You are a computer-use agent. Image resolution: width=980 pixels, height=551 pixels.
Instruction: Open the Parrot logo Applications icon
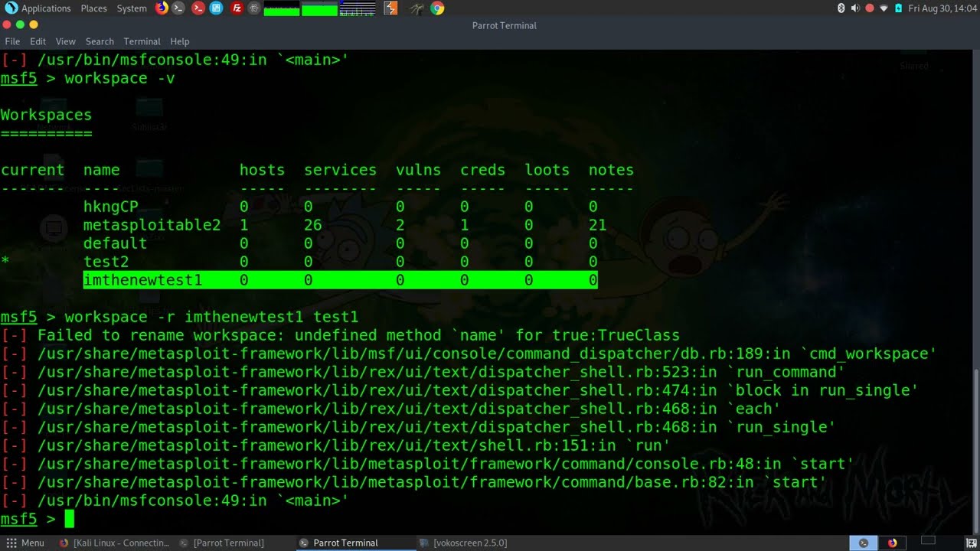point(11,8)
